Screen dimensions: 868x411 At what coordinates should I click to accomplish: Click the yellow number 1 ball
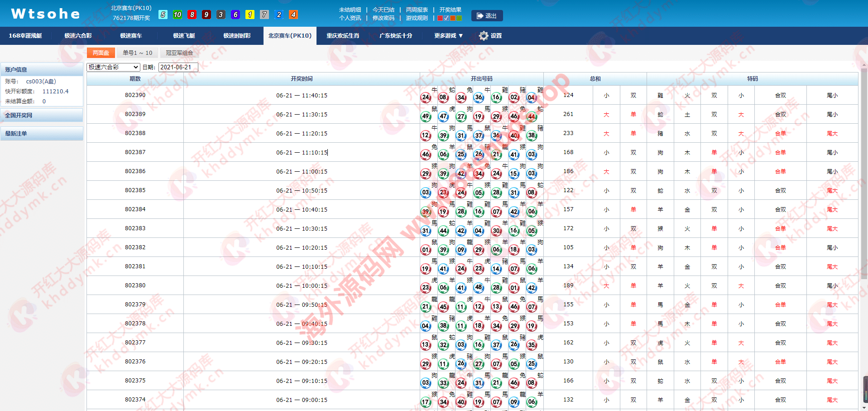click(x=250, y=15)
